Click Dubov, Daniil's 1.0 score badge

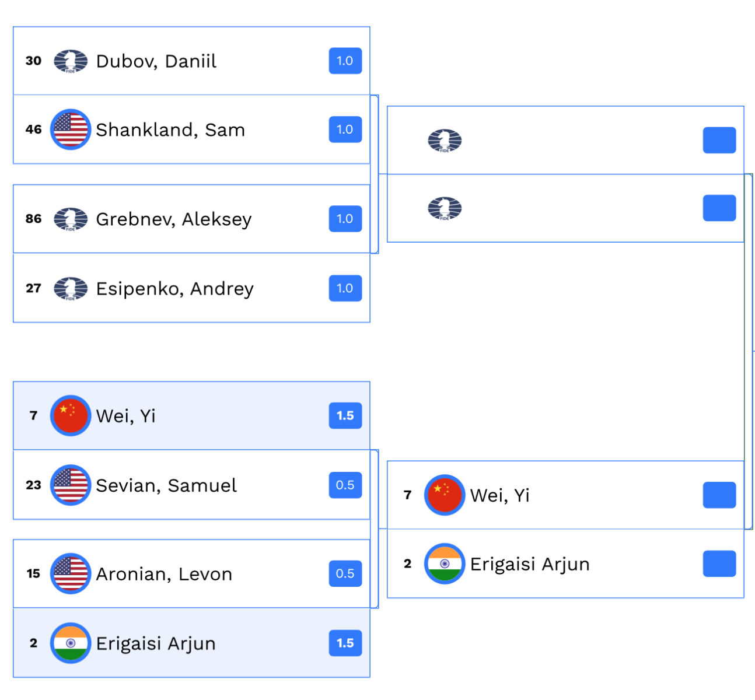(345, 61)
